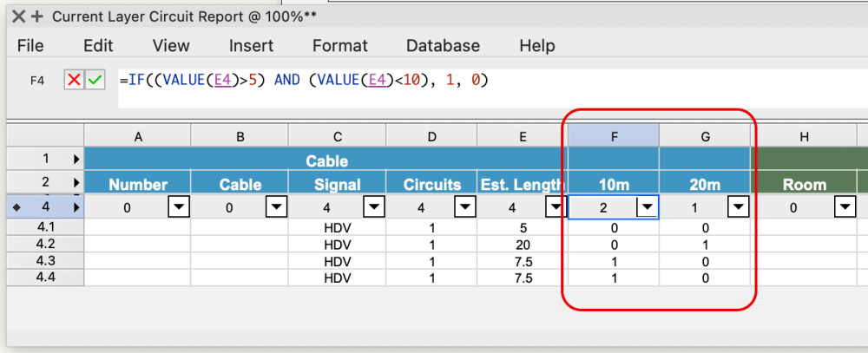Image resolution: width=868 pixels, height=353 pixels.
Task: Select column F header
Action: (x=613, y=135)
